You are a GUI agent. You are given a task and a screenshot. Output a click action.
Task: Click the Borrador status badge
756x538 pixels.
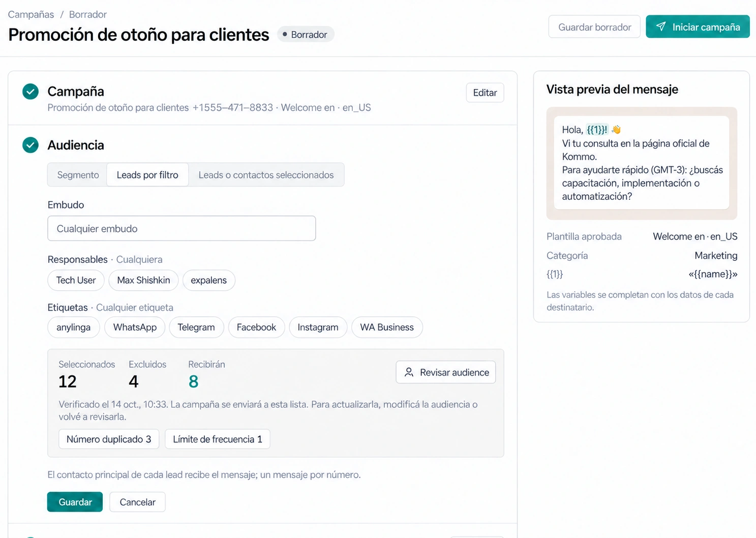(x=305, y=35)
